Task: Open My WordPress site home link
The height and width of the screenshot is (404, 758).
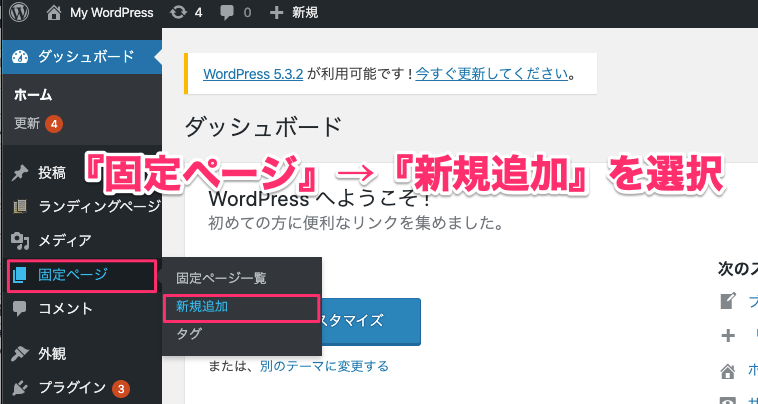Action: (101, 14)
